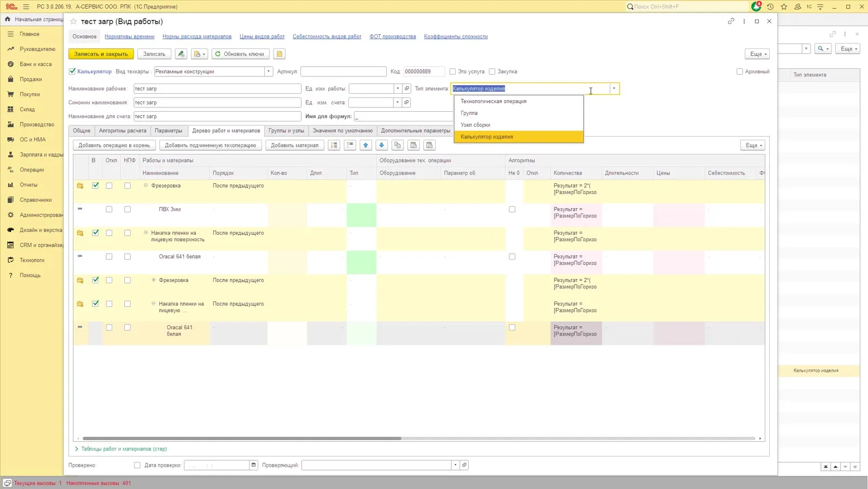Open the Нормативы времени link
The width and height of the screenshot is (868, 489).
[130, 37]
